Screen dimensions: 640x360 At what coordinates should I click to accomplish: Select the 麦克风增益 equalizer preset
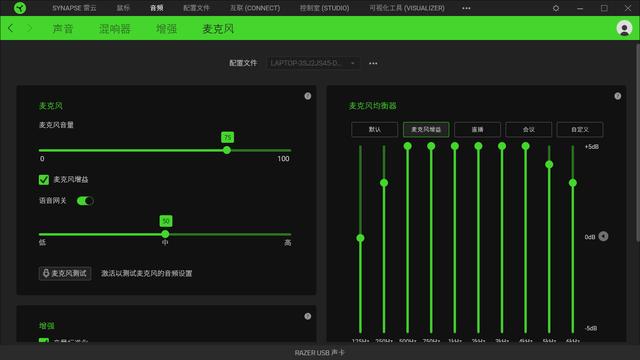pyautogui.click(x=426, y=129)
